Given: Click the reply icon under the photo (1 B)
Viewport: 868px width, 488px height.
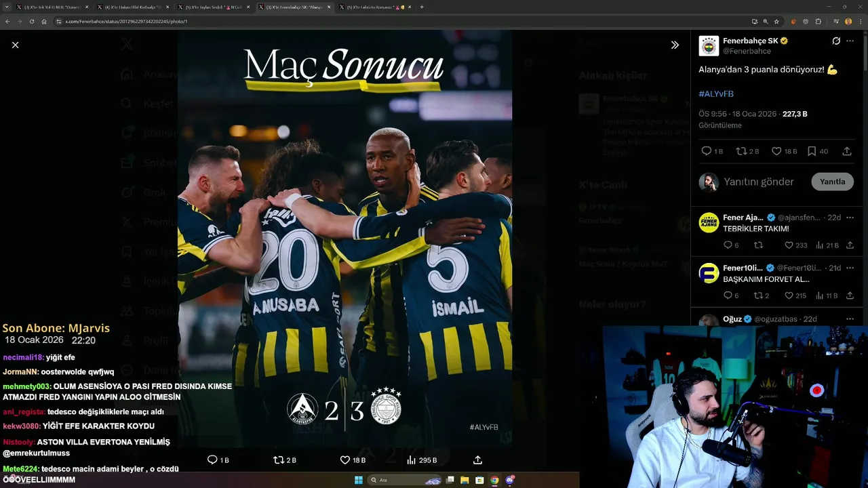Looking at the screenshot, I should 218,460.
